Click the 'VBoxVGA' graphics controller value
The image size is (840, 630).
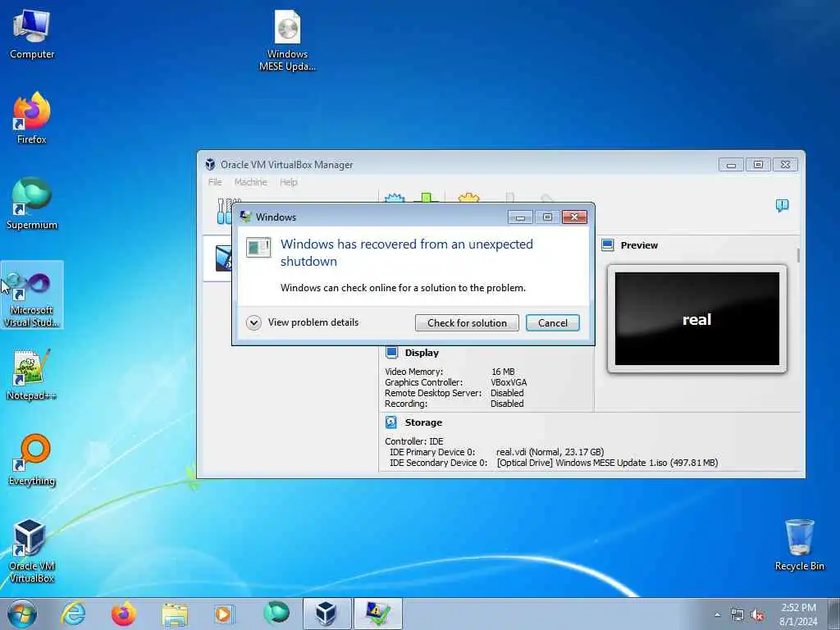[509, 382]
